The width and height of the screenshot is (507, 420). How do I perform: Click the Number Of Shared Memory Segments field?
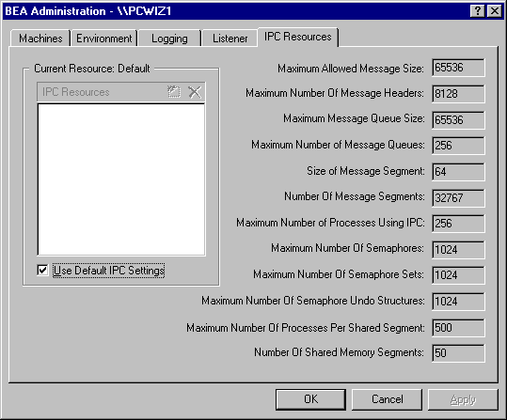[458, 352]
